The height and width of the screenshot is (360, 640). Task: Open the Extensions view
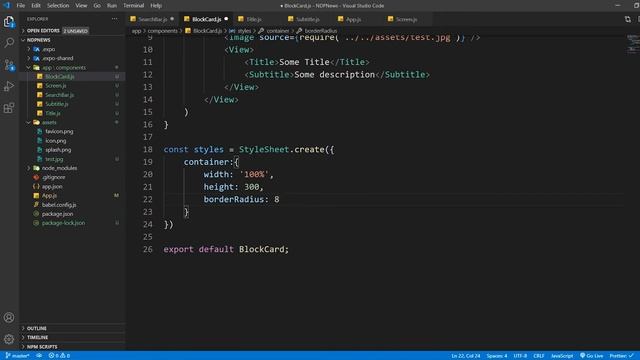point(9,108)
